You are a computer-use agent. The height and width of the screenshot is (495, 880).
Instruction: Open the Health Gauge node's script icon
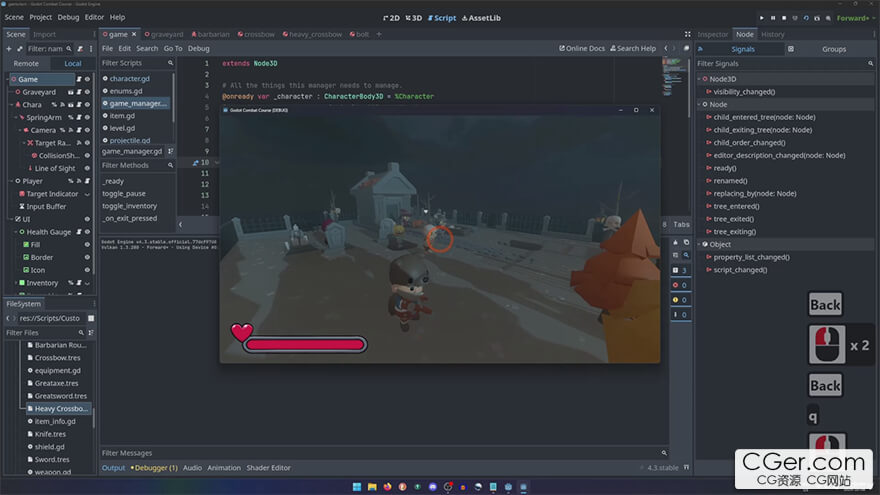click(x=79, y=232)
